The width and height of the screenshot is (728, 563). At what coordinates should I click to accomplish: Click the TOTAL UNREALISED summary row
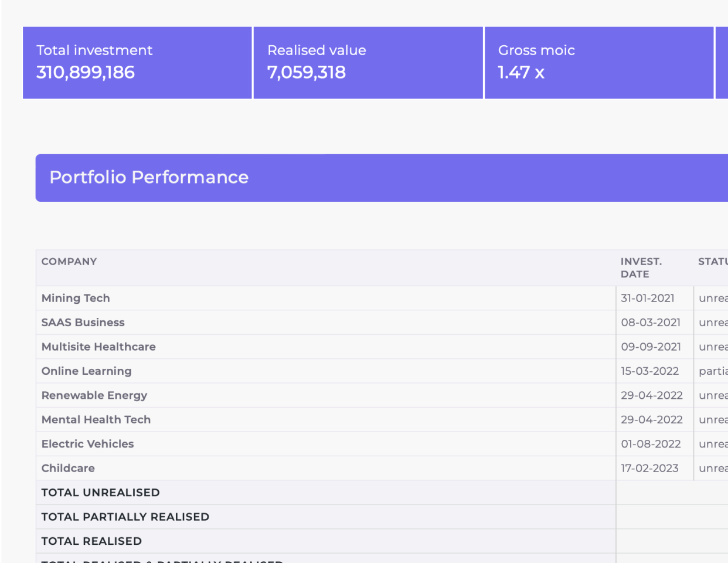[x=100, y=493]
